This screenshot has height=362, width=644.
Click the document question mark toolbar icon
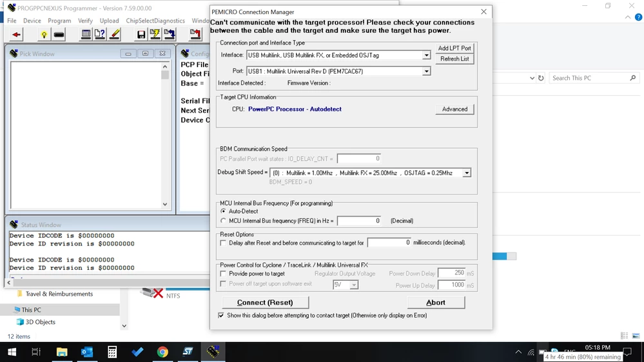click(x=100, y=35)
